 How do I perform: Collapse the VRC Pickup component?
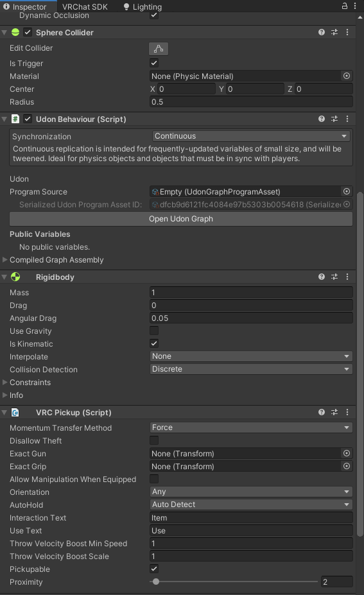point(4,412)
